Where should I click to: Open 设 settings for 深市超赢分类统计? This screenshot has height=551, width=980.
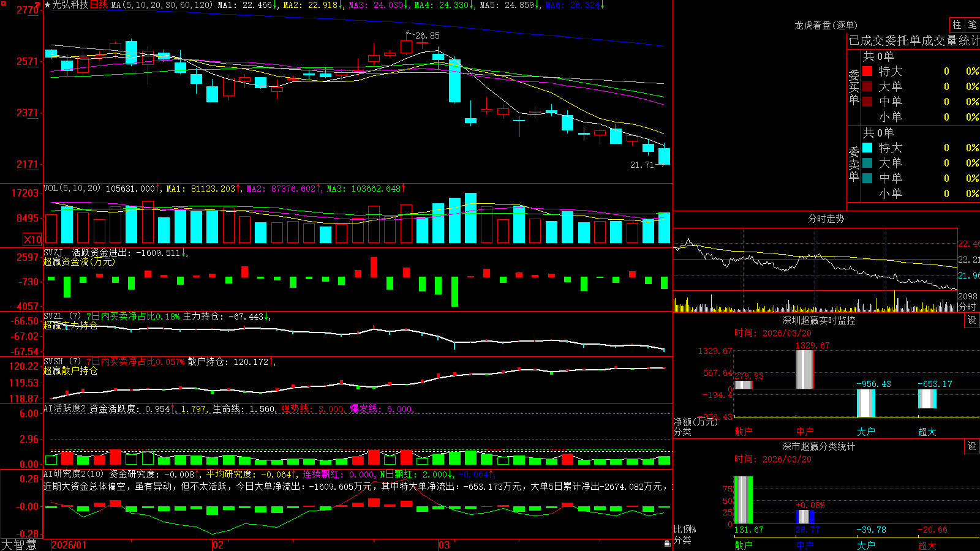pyautogui.click(x=972, y=446)
